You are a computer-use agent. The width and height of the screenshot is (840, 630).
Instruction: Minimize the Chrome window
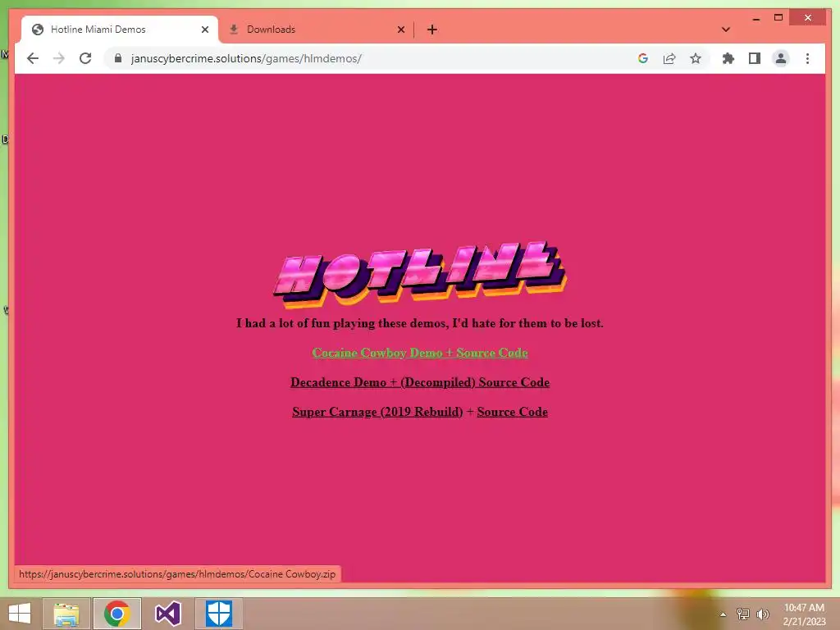point(756,18)
